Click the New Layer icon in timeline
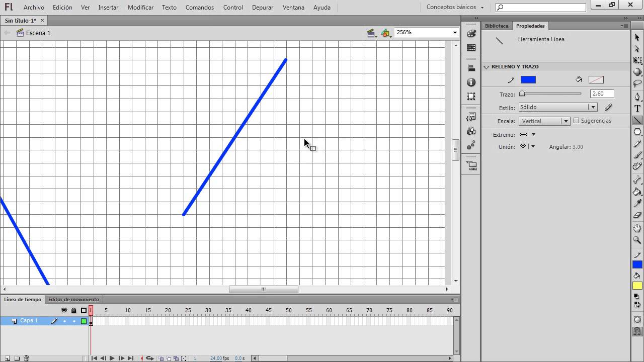 point(7,358)
